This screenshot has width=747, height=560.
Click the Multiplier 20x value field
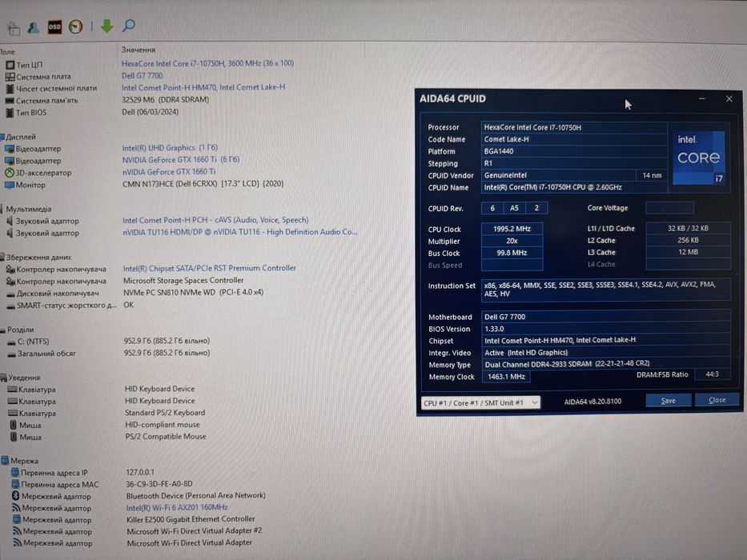click(512, 241)
